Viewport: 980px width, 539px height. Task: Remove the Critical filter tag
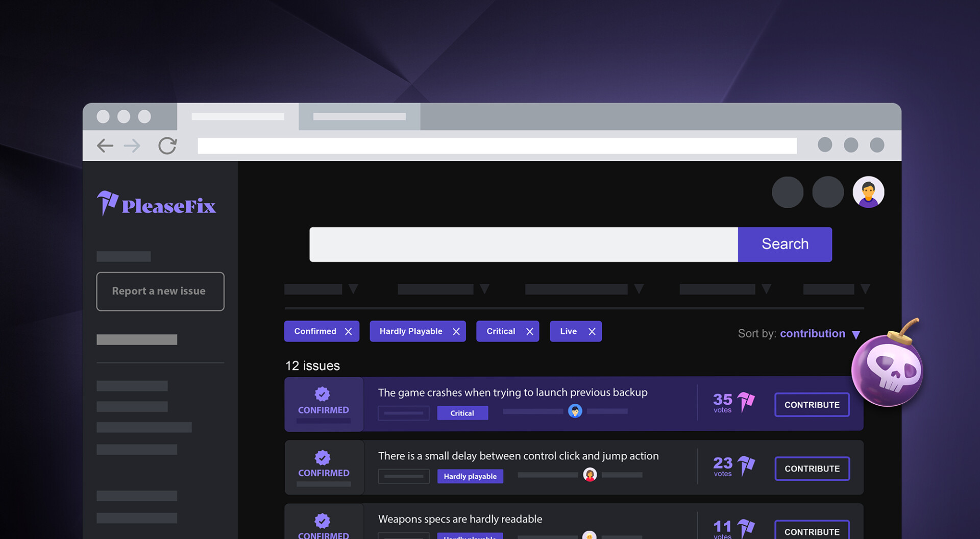pyautogui.click(x=530, y=332)
